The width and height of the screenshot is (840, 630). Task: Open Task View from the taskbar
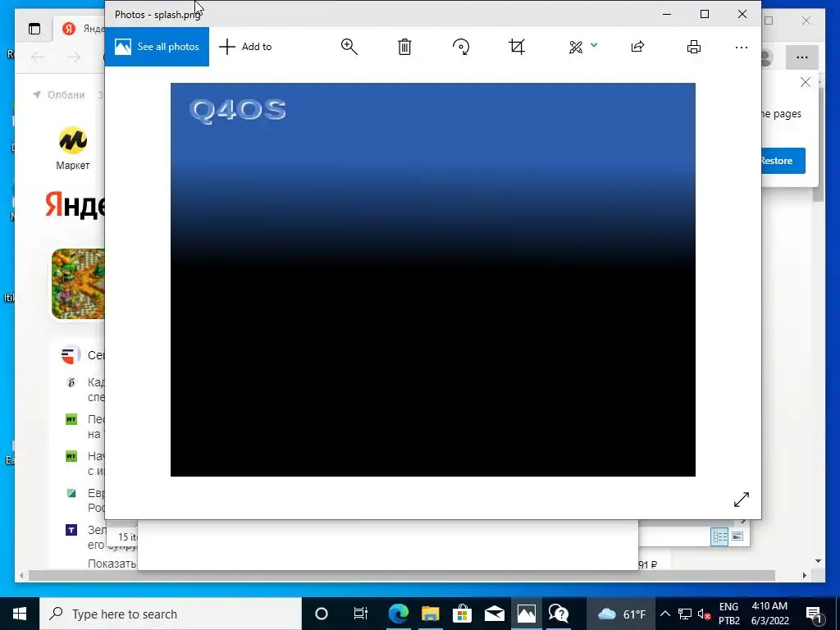[361, 614]
